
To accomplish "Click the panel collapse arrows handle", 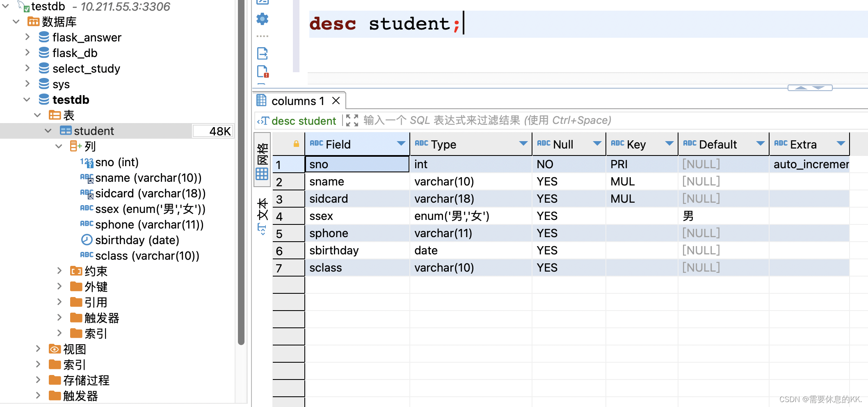I will pos(810,88).
